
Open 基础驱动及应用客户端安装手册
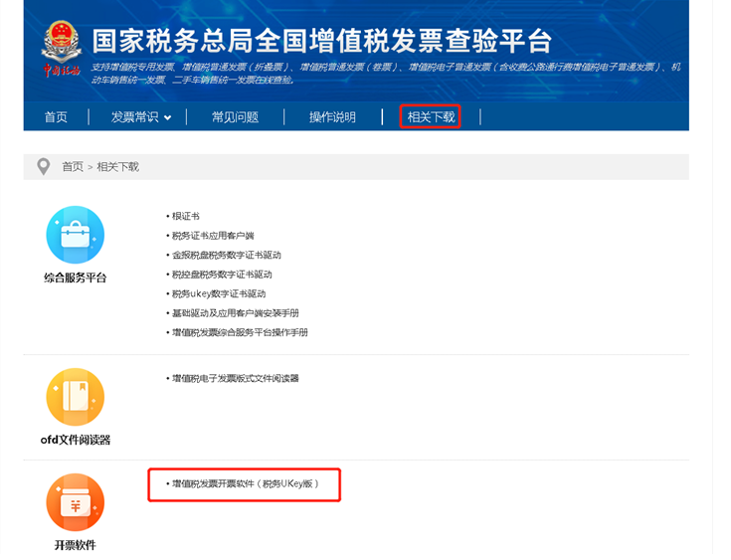pyautogui.click(x=236, y=313)
